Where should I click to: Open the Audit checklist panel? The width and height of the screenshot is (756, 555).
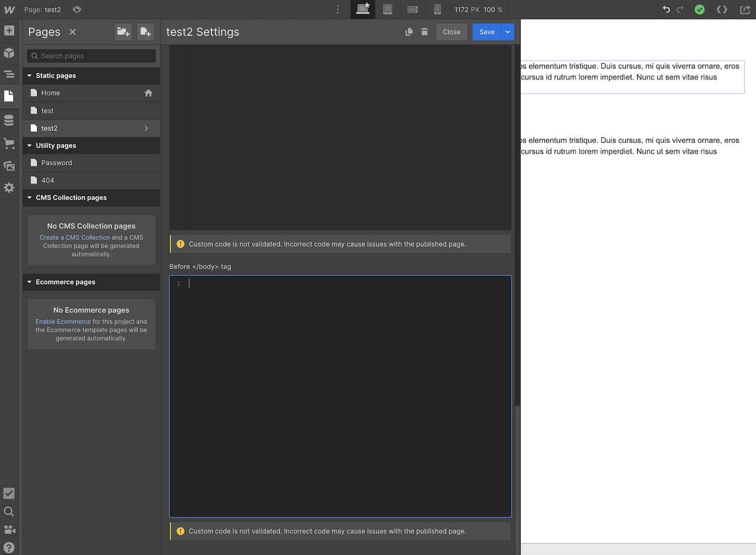(9, 493)
